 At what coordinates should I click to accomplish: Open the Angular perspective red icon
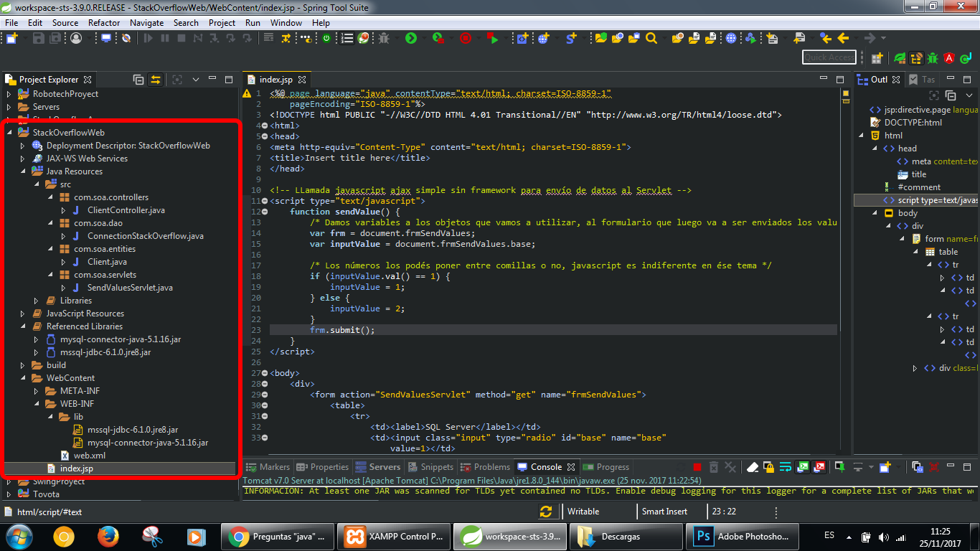pos(948,58)
